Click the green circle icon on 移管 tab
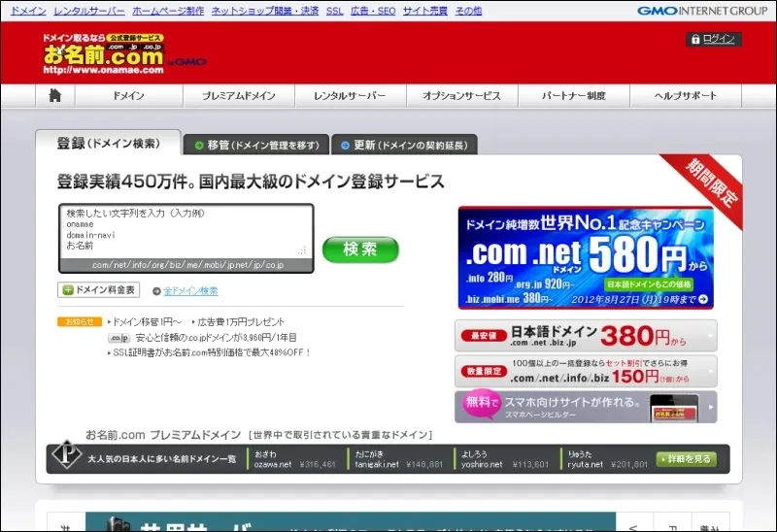The width and height of the screenshot is (777, 532). 199,146
